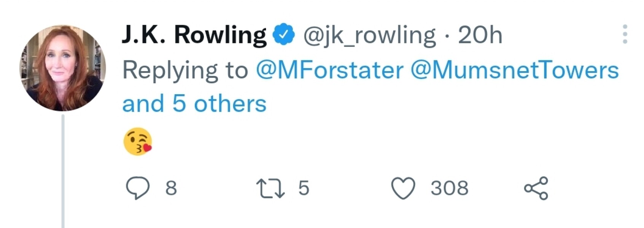
Task: Click the J.K. Rowling display name
Action: pos(194,35)
